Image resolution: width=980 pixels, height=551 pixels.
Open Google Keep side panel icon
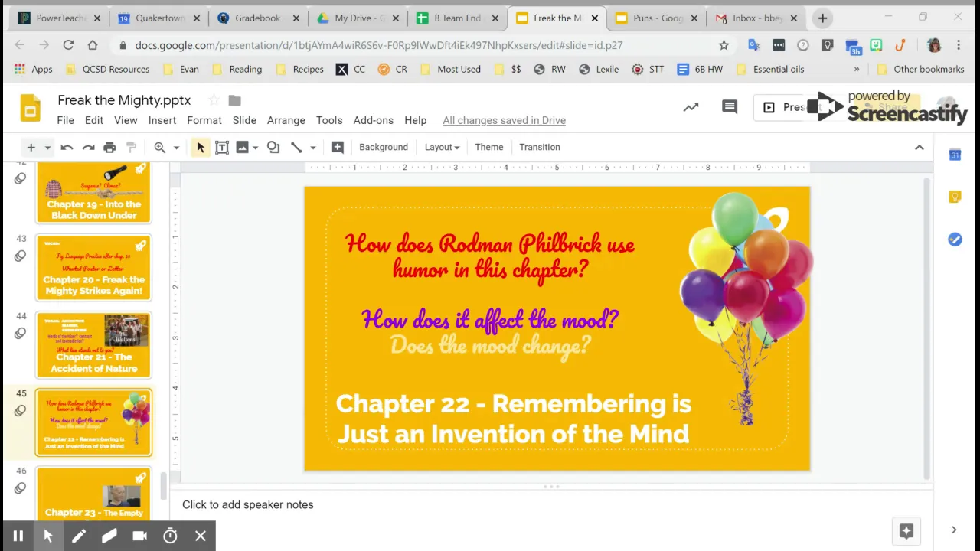click(955, 197)
